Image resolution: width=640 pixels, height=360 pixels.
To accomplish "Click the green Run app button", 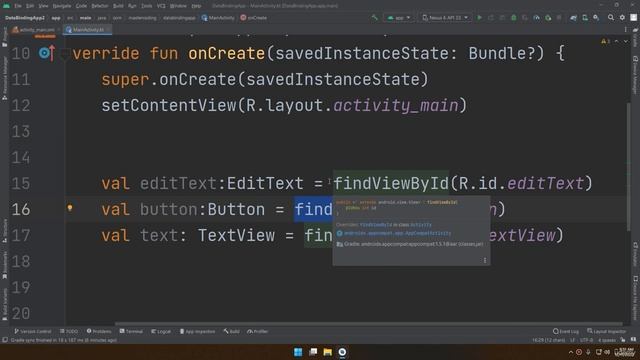I will click(x=480, y=18).
